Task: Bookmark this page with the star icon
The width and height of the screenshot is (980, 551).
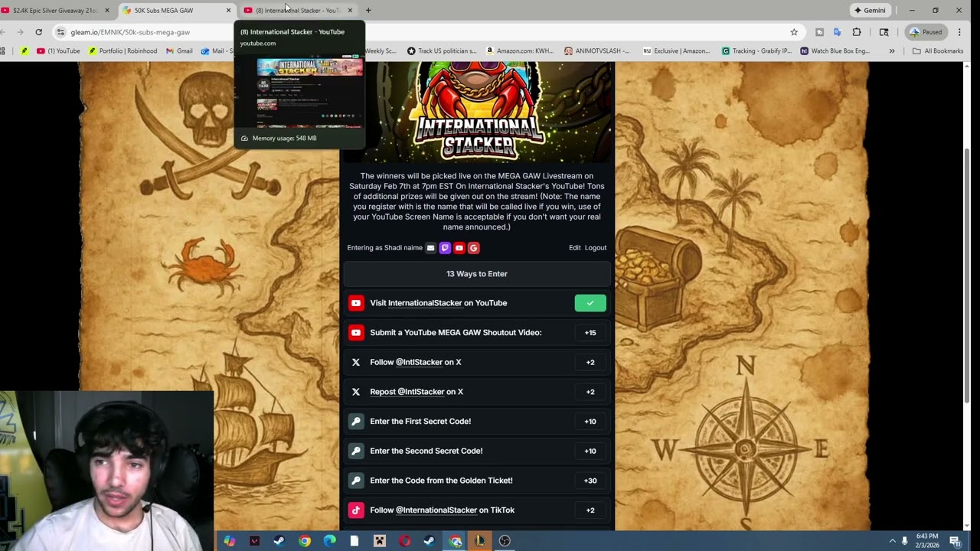Action: [x=794, y=32]
